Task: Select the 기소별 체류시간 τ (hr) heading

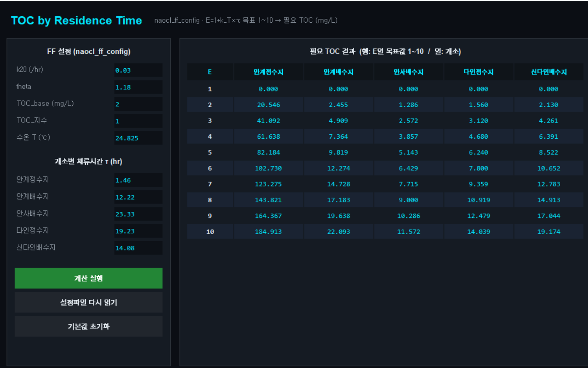Action: point(88,161)
